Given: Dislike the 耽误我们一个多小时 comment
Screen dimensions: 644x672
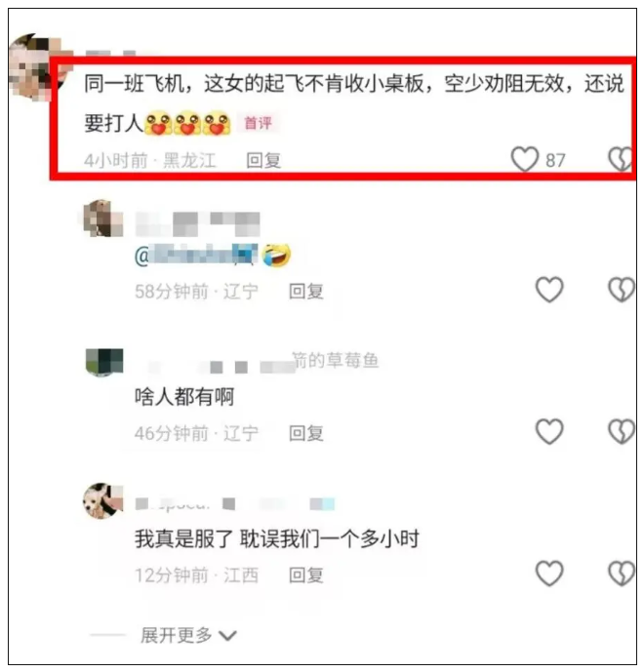Looking at the screenshot, I should pos(621,573).
